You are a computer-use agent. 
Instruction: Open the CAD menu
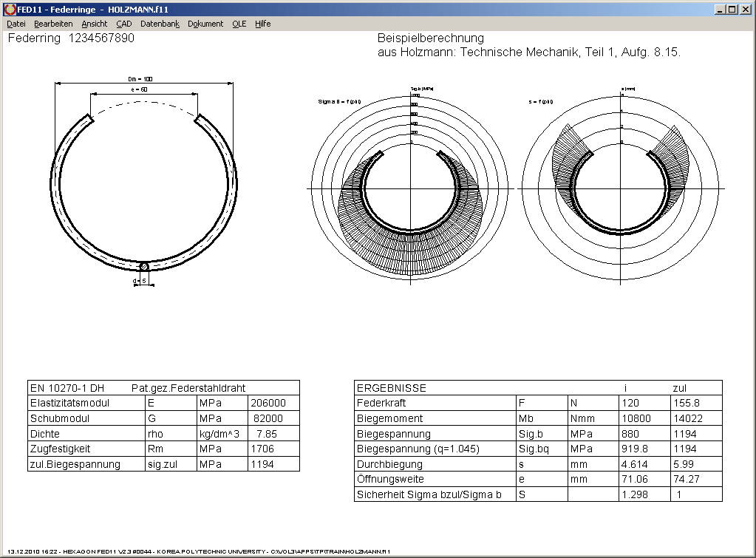[124, 24]
